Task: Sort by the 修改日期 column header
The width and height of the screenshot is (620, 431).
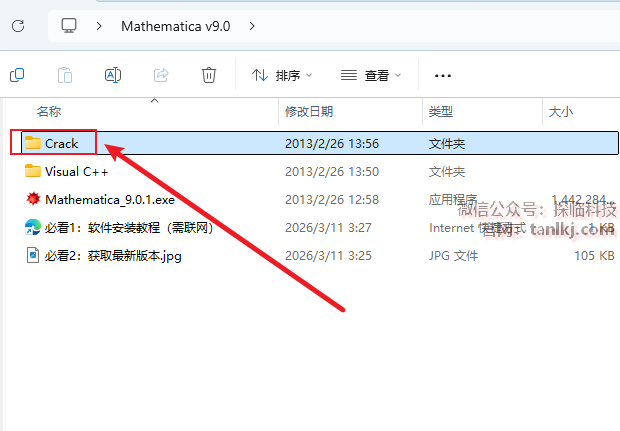Action: [309, 112]
